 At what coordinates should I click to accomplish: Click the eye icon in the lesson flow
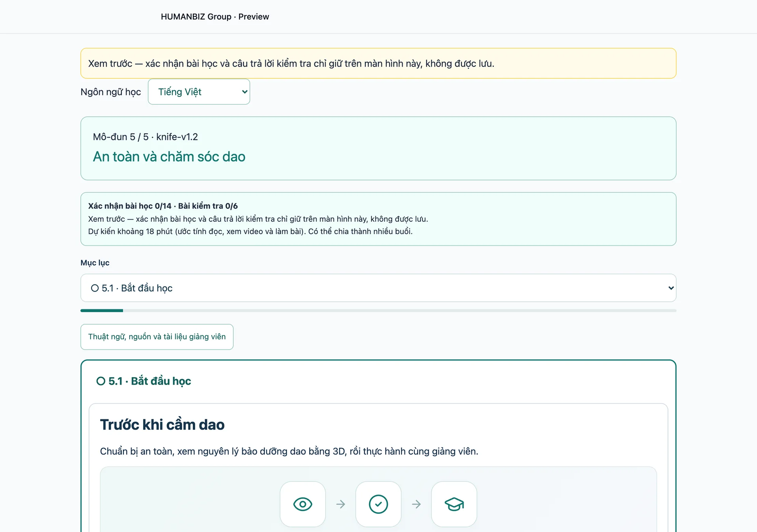tap(302, 504)
